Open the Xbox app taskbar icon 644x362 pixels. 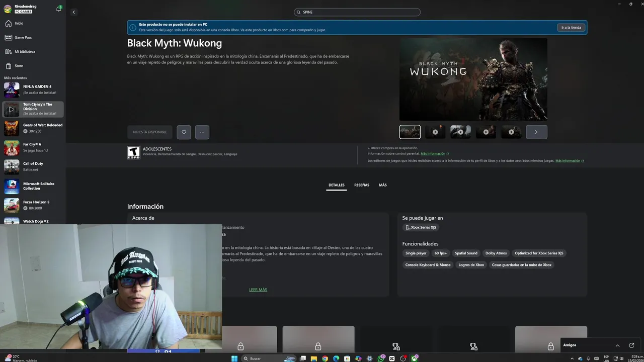point(414,358)
